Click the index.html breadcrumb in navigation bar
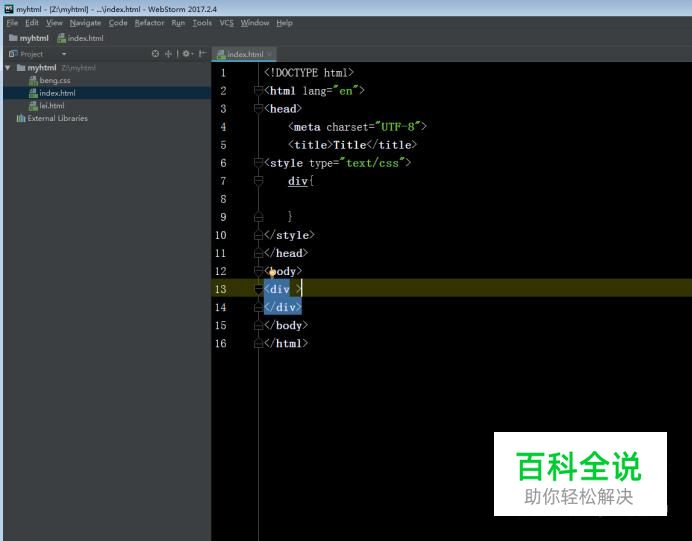 (81, 38)
